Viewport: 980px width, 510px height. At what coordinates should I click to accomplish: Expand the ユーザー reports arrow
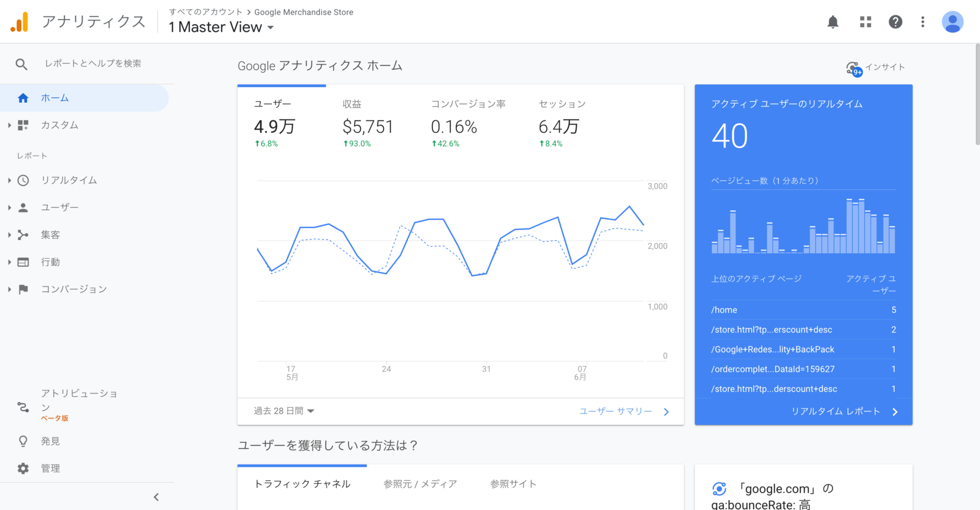9,207
